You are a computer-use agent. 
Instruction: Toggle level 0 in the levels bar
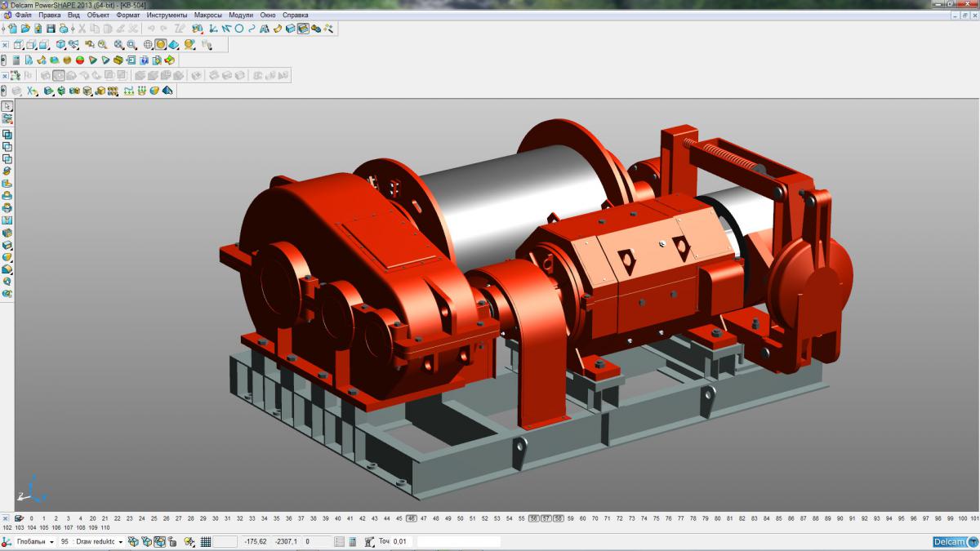[x=32, y=518]
